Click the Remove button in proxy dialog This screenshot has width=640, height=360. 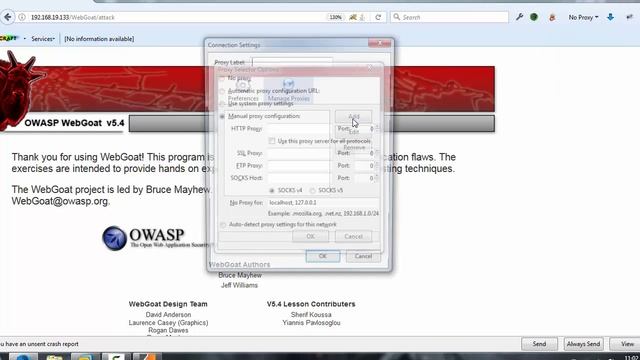tap(354, 147)
